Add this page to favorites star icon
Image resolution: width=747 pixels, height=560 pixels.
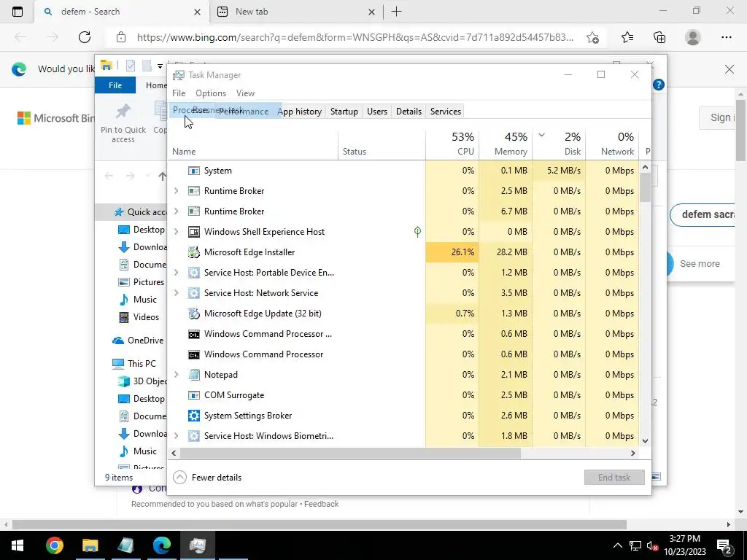(592, 37)
